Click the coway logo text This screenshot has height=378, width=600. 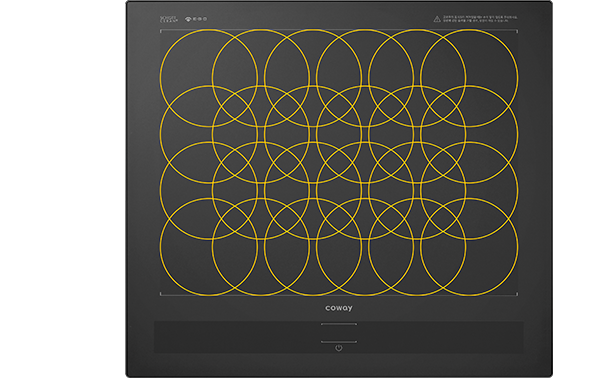[339, 308]
